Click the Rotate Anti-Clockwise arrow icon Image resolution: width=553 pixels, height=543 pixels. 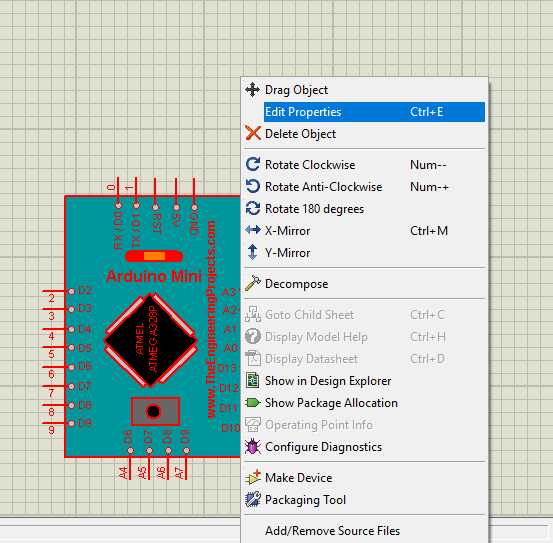pos(253,186)
